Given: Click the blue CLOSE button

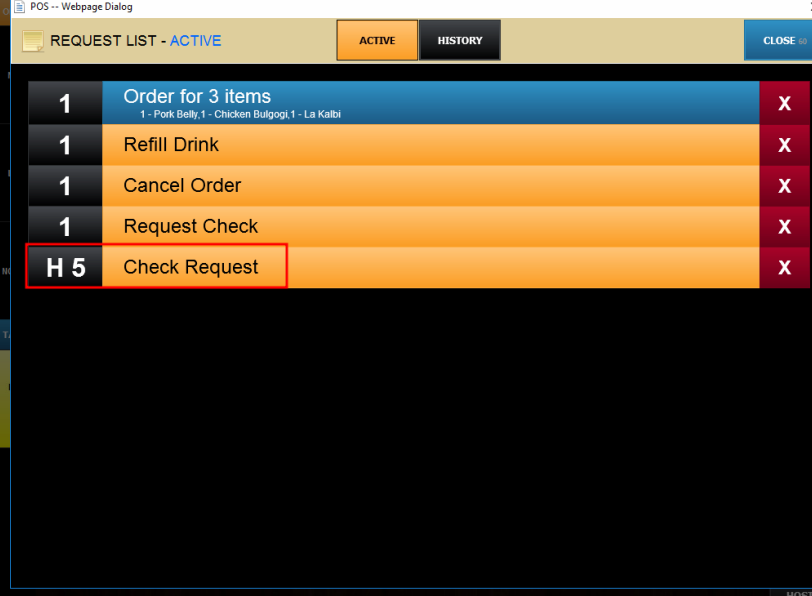Looking at the screenshot, I should 778,40.
